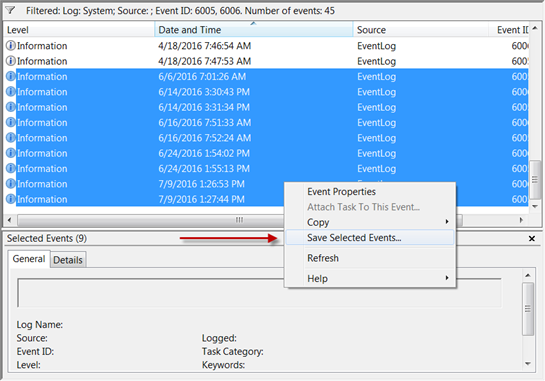Click info icon for 6/14/2016 3:30:43 PM event
Viewport: 545px width, 381px height.
pyautogui.click(x=11, y=91)
